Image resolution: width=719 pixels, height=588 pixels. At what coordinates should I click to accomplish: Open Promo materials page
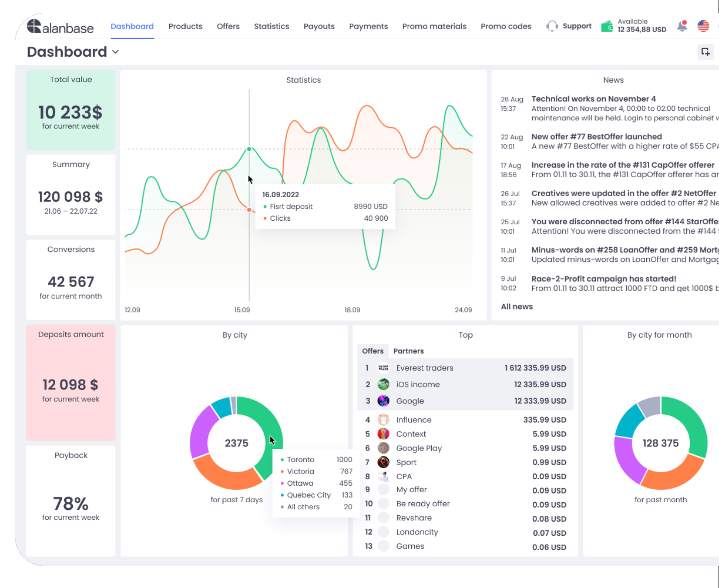(x=434, y=26)
